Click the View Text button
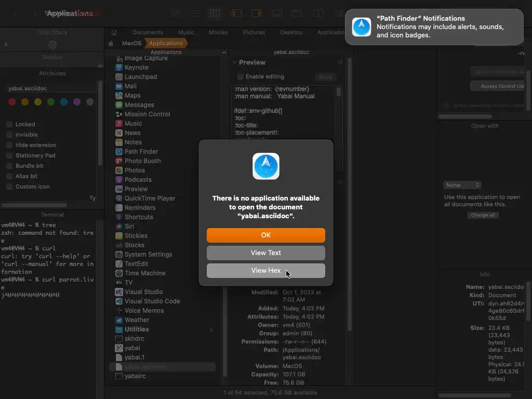The height and width of the screenshot is (399, 532). (266, 253)
